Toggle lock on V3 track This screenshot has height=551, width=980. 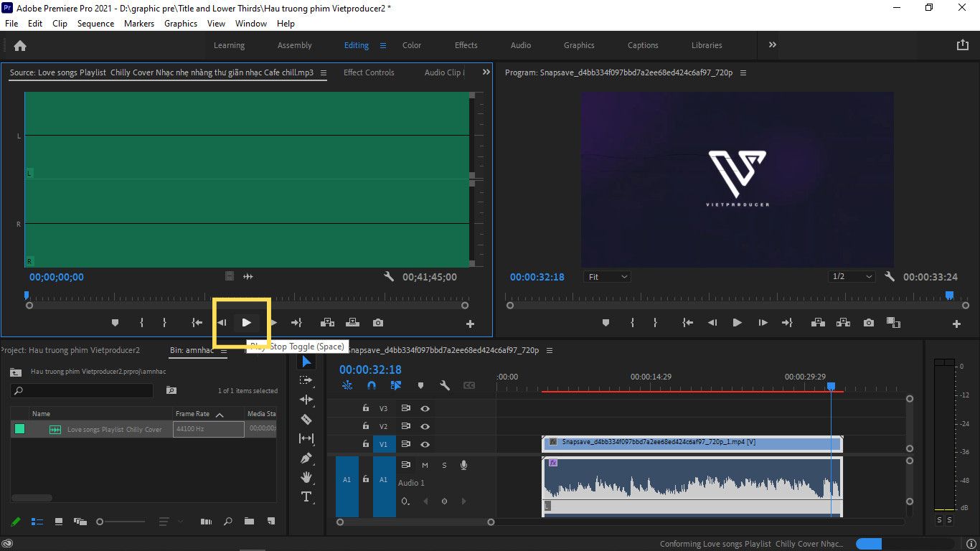[366, 408]
